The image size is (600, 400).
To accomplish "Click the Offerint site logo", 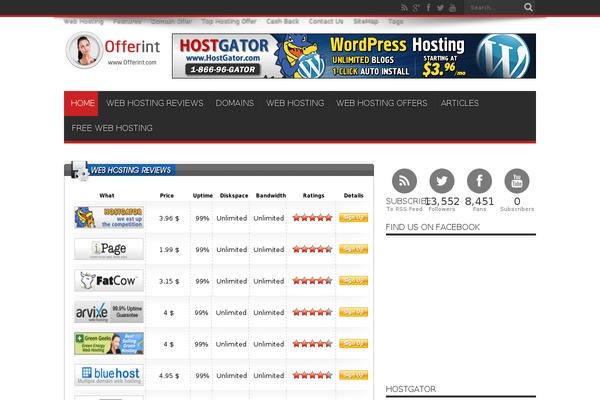I will 109,52.
